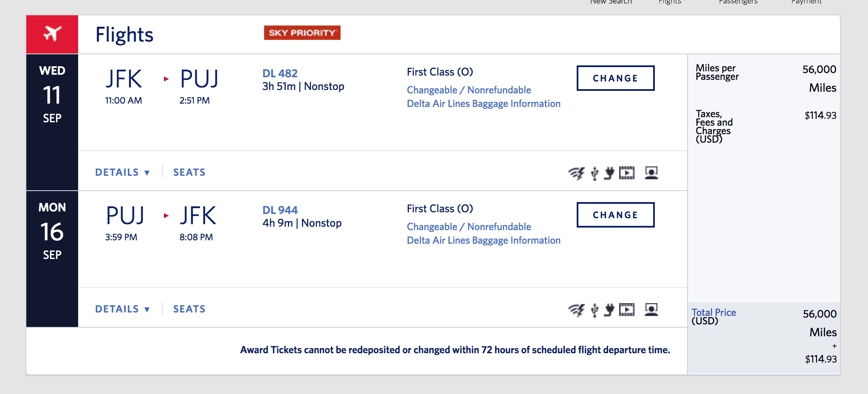
Task: Click the Wi-Fi icon for flight DL 482
Action: 576,173
